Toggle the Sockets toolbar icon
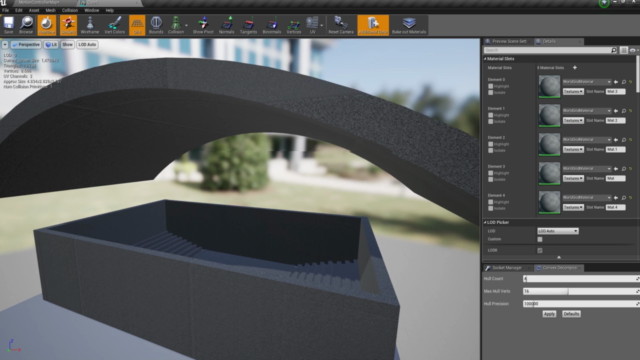Viewport: 640px width, 360px height. tap(68, 25)
